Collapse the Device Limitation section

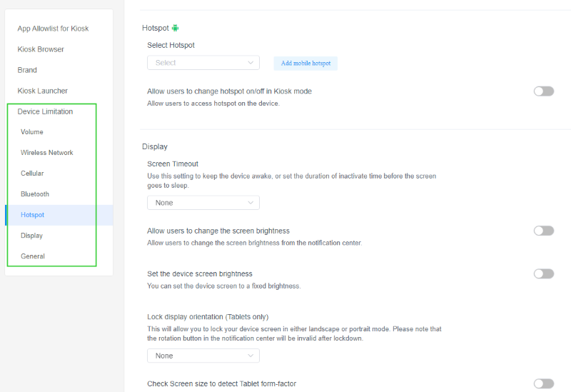coord(45,111)
